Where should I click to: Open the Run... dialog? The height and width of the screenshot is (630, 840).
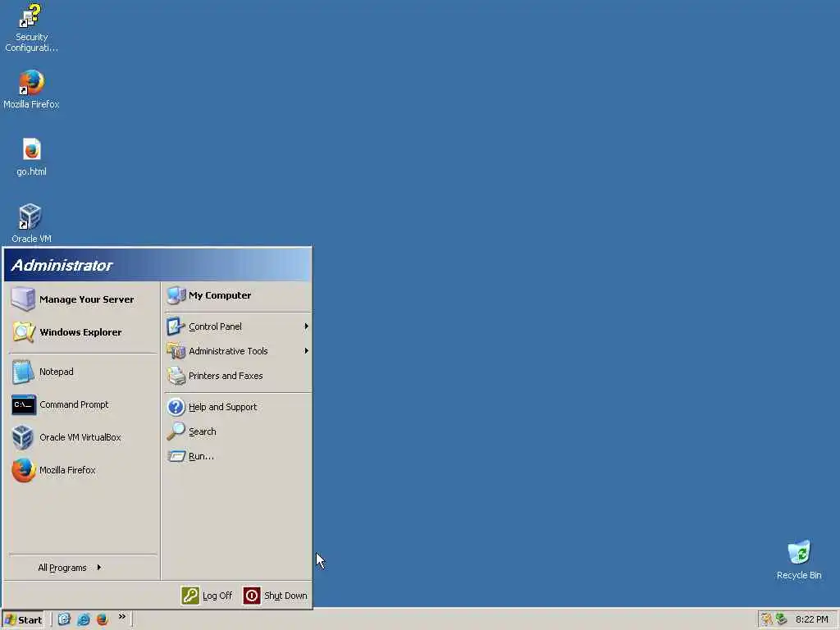(x=237, y=456)
